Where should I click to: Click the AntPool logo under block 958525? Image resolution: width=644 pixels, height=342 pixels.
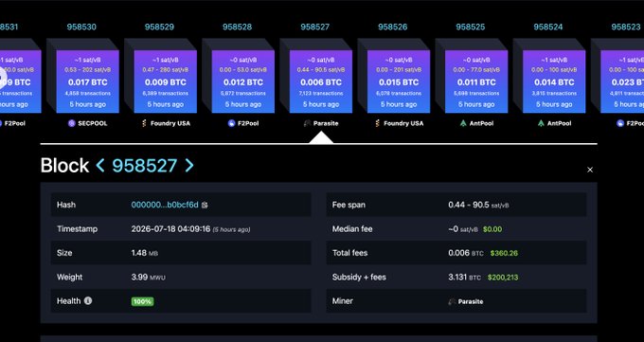[x=463, y=123]
